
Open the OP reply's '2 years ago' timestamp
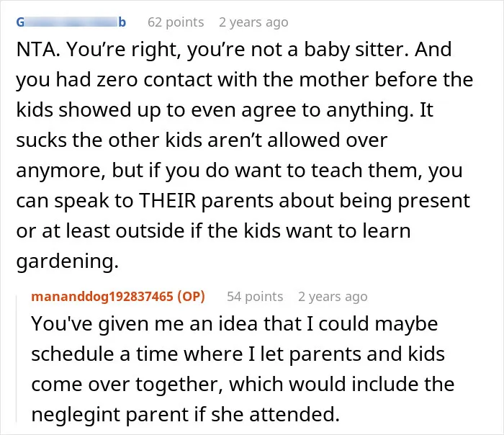pos(333,297)
